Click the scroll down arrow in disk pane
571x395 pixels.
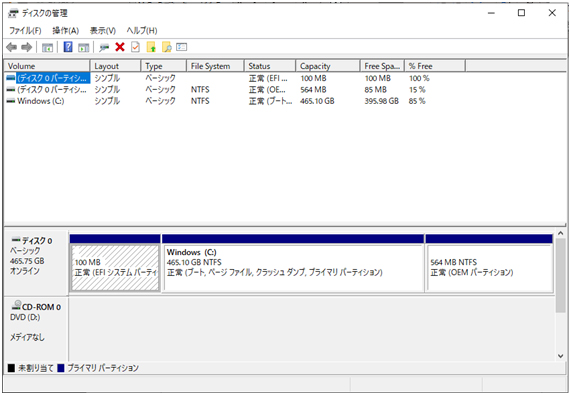click(x=560, y=356)
